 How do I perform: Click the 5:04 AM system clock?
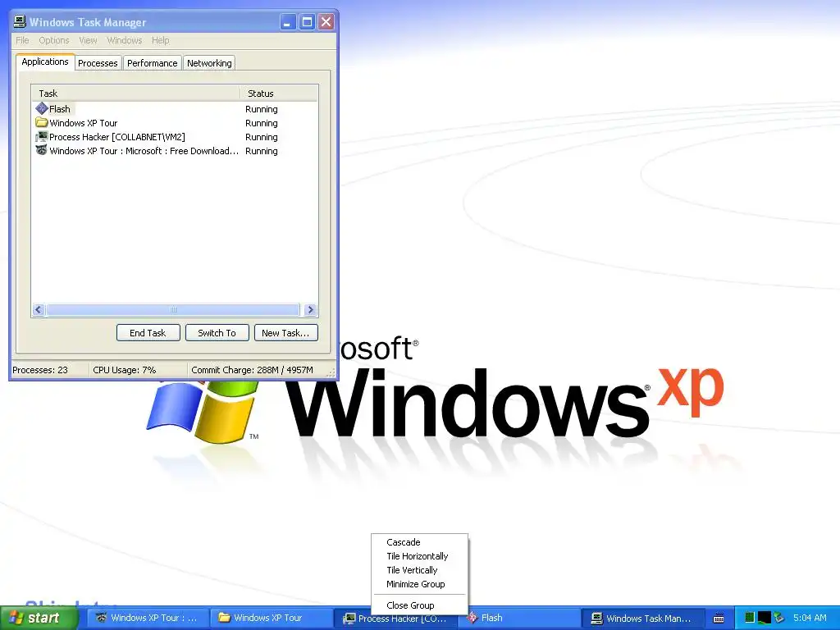tap(810, 618)
